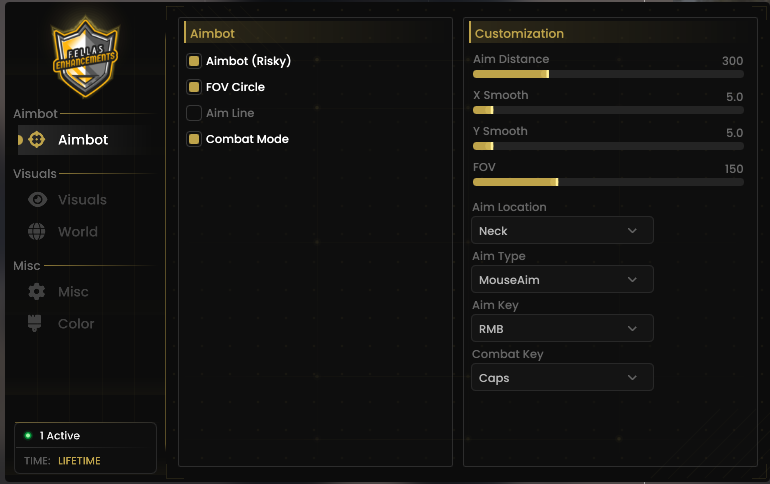Viewport: 770px width, 484px height.
Task: Toggle the Combat Mode checkbox
Action: 194,139
